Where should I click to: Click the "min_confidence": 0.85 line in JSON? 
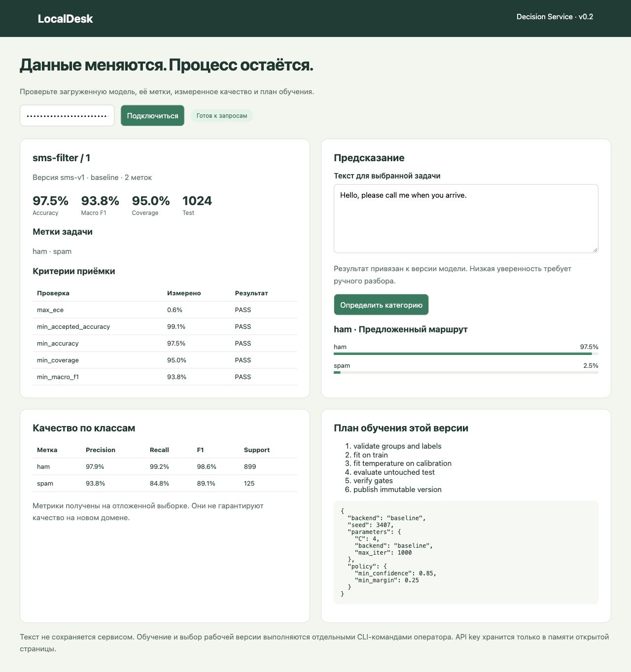pyautogui.click(x=395, y=573)
